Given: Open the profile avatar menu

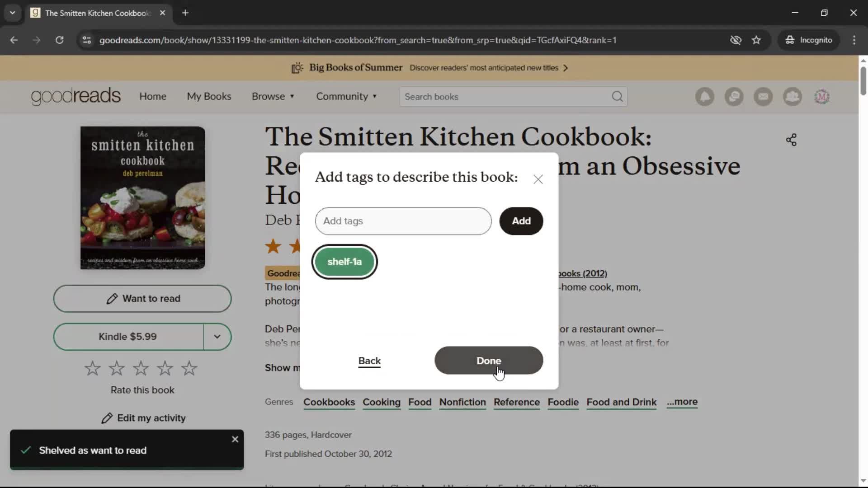Looking at the screenshot, I should coord(822,97).
